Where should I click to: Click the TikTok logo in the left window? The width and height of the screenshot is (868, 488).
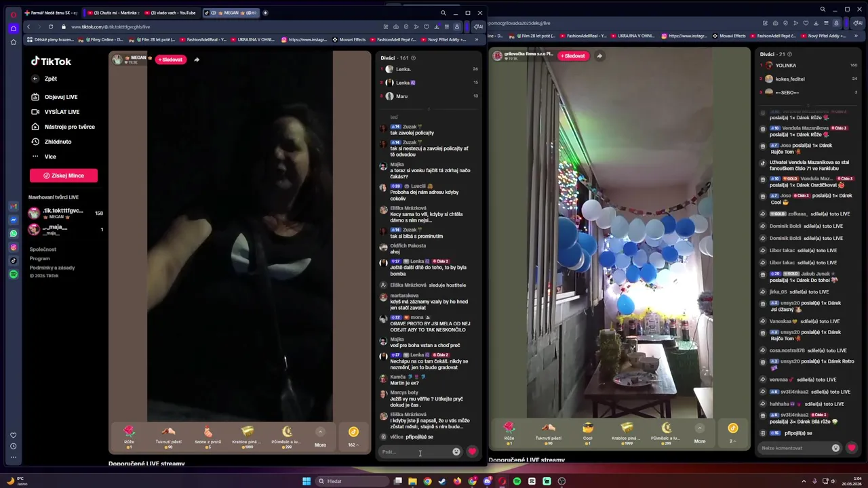(51, 62)
